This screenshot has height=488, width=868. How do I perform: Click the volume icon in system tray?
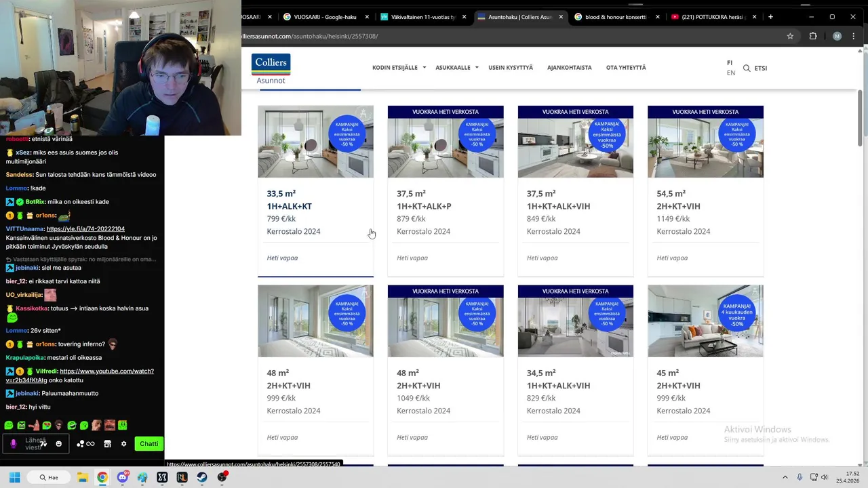pos(825,477)
